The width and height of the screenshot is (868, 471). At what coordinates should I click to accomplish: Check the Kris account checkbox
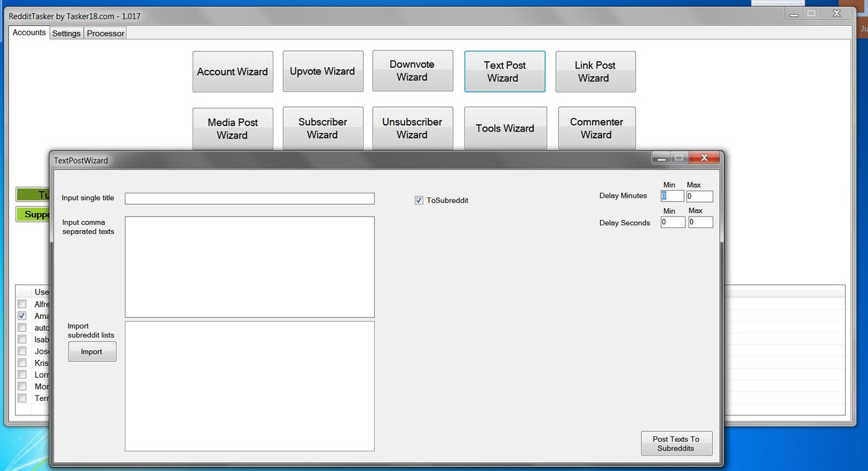22,362
